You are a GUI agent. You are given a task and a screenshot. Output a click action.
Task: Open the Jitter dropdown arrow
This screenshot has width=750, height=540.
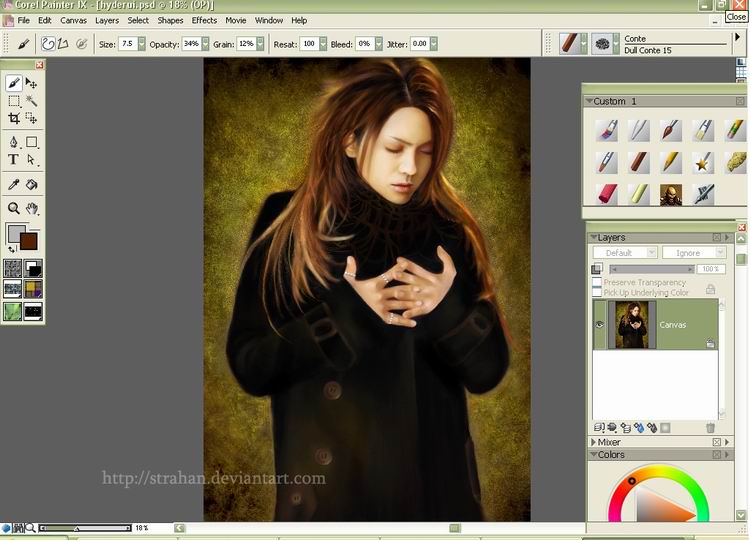433,44
